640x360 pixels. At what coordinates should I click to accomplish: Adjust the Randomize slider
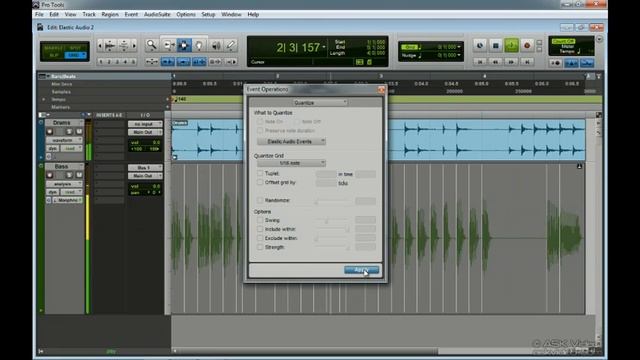[316, 201]
